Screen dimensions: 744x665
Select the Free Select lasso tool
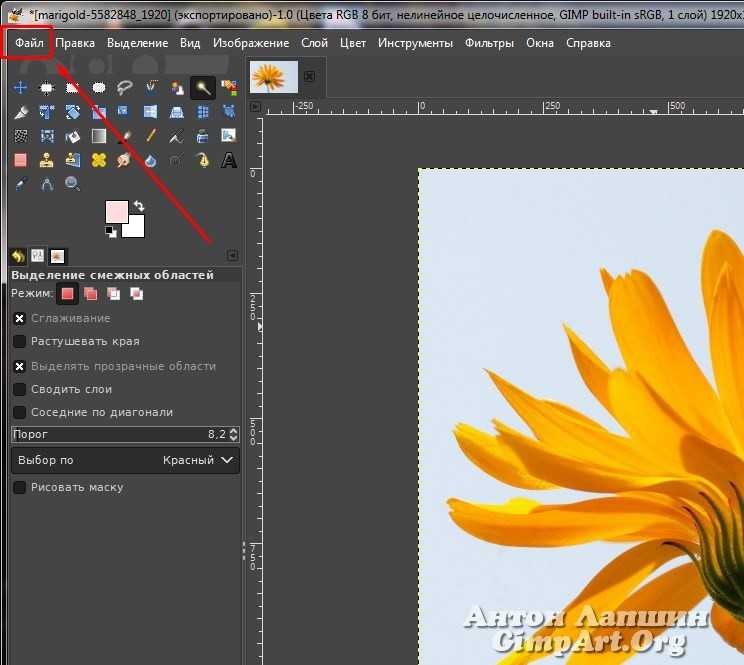(x=125, y=87)
